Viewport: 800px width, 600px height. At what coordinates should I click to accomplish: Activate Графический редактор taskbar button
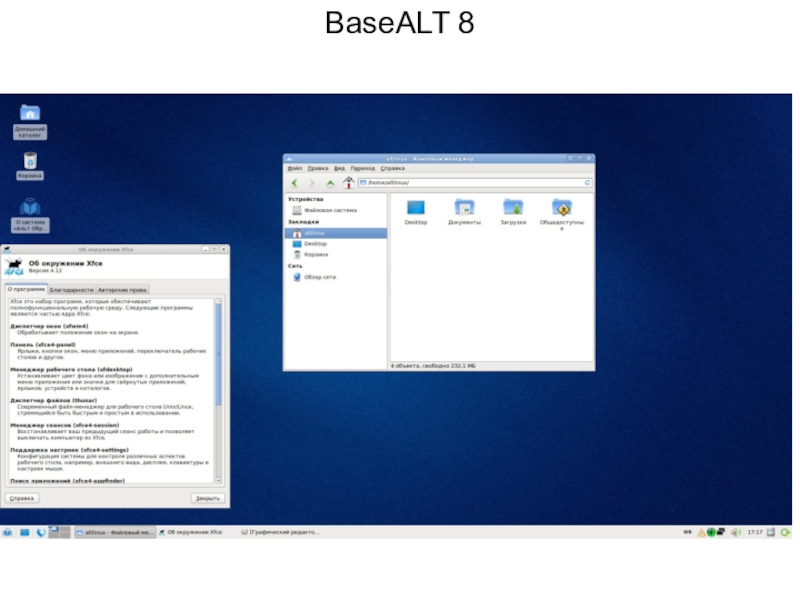point(280,532)
